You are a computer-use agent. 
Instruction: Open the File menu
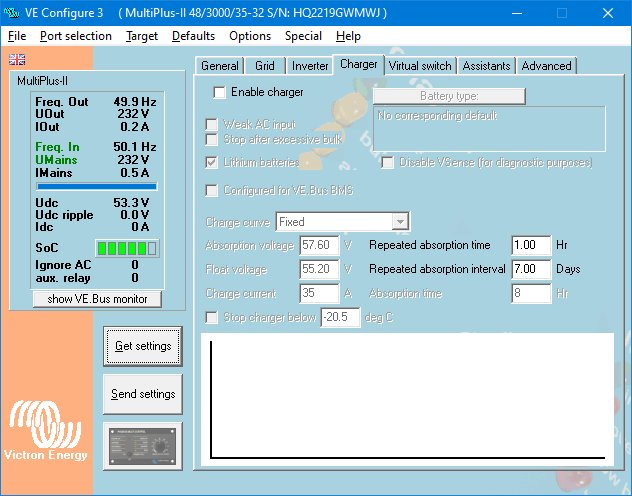coord(17,36)
